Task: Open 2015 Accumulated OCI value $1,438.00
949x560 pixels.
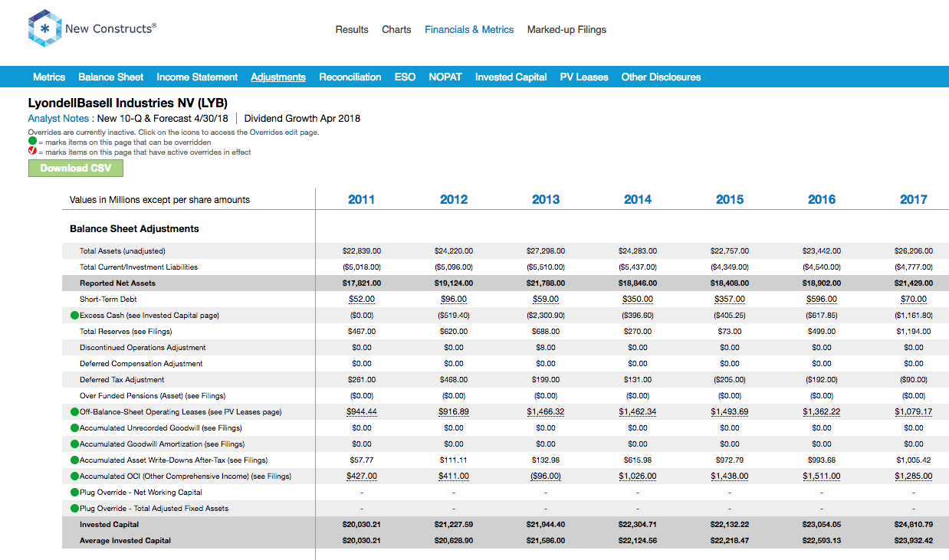Action: click(x=730, y=476)
